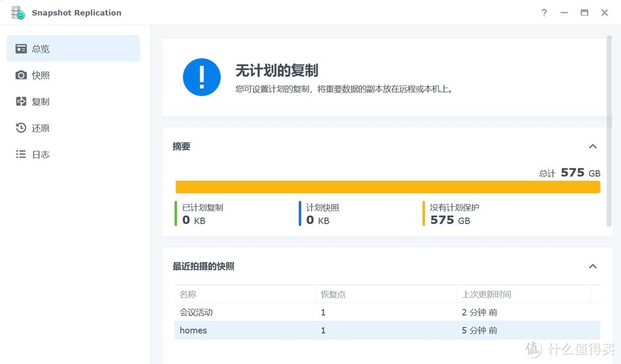Image resolution: width=621 pixels, height=364 pixels.
Task: Click the blue exclamation alert icon
Action: point(202,77)
